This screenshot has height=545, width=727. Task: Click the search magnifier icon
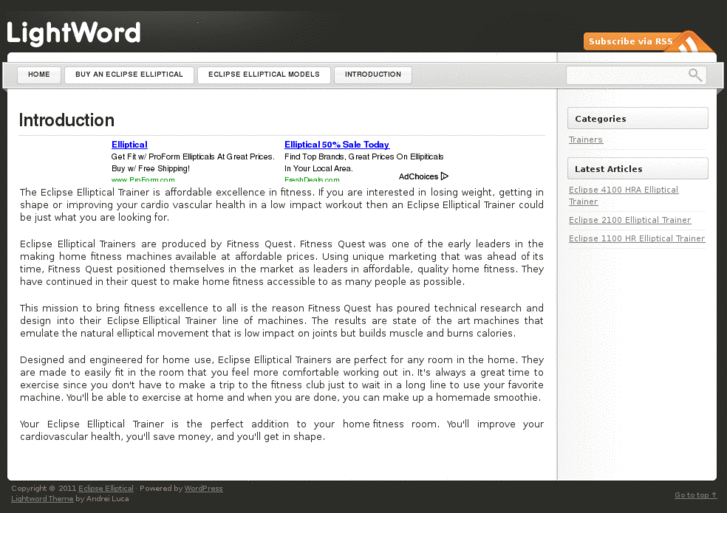695,75
